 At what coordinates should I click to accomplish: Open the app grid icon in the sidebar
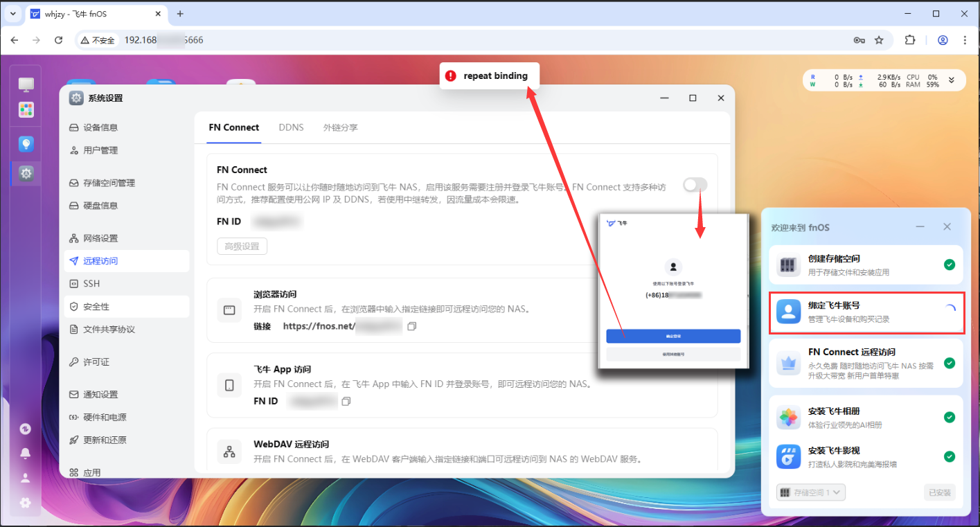pyautogui.click(x=26, y=109)
